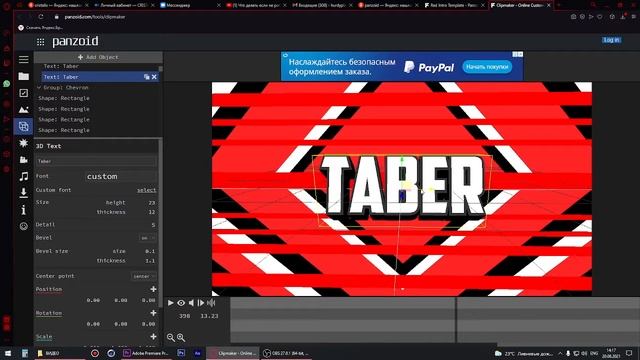
Task: Switch to the Личный кабинет browser tab
Action: (x=123, y=5)
